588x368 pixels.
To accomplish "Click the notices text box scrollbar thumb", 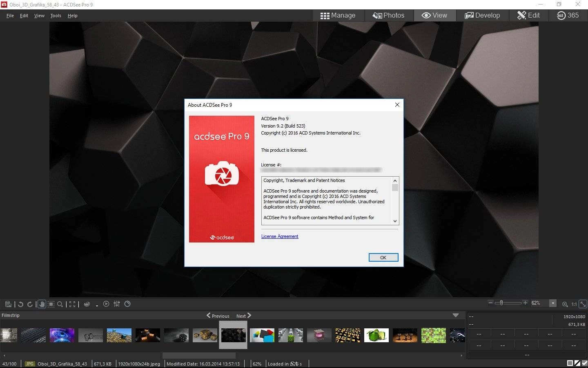I will click(x=395, y=188).
